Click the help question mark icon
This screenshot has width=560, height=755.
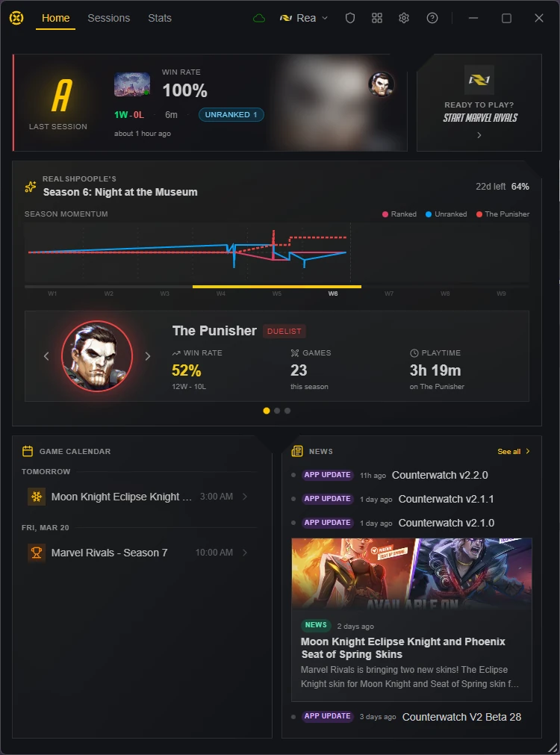[432, 19]
